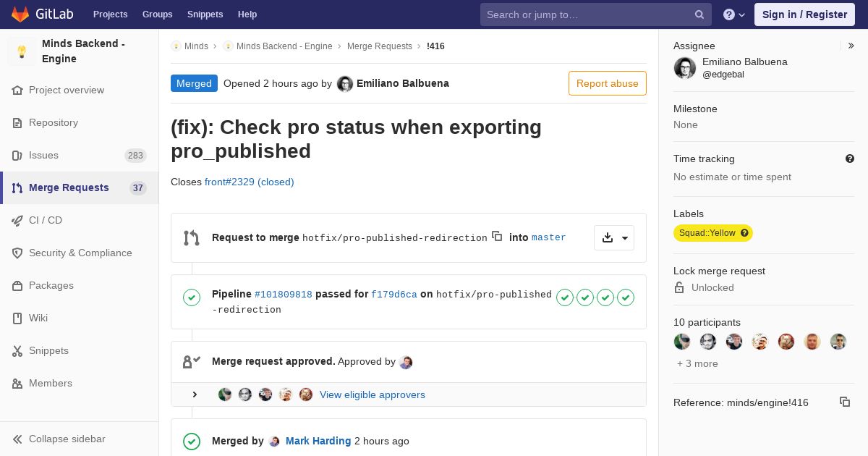Click the Report abuse button
Screen dimensions: 868x456
[608, 83]
